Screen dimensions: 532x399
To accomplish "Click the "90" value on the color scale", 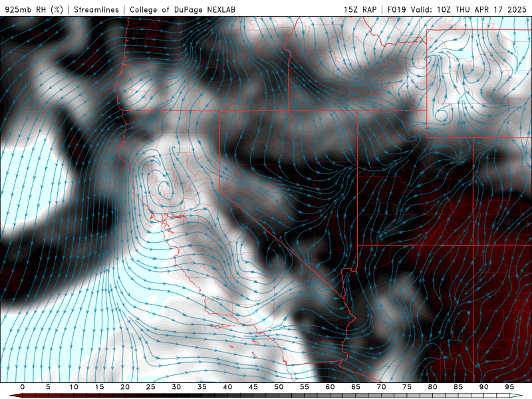I will pos(483,387).
